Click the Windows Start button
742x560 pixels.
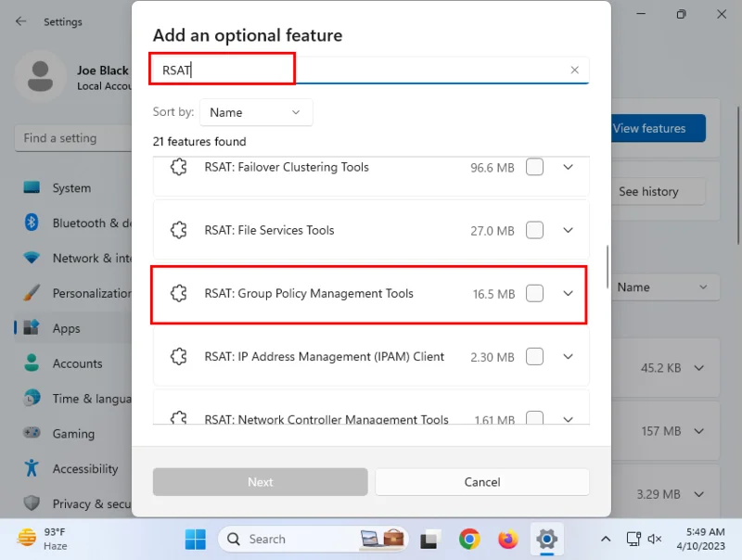(x=195, y=540)
